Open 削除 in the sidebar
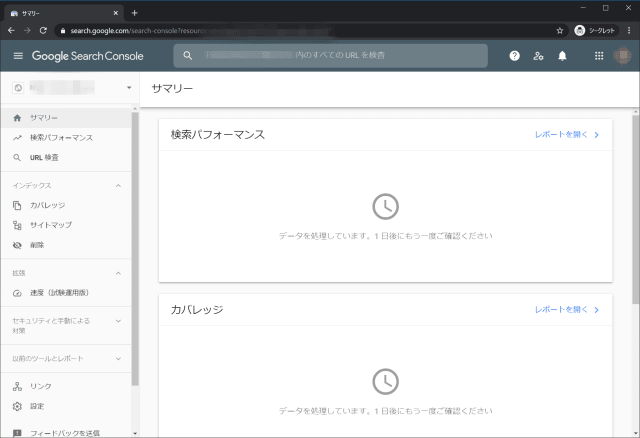The image size is (640, 438). [x=66, y=245]
